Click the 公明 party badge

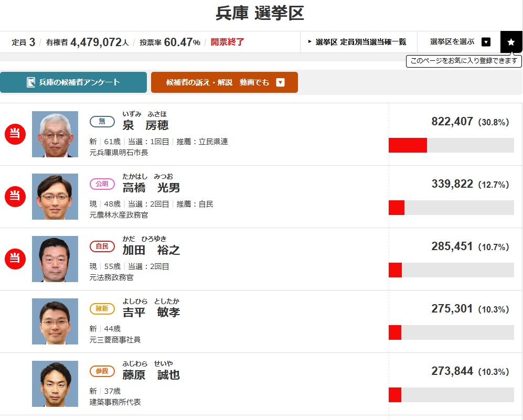pos(102,184)
